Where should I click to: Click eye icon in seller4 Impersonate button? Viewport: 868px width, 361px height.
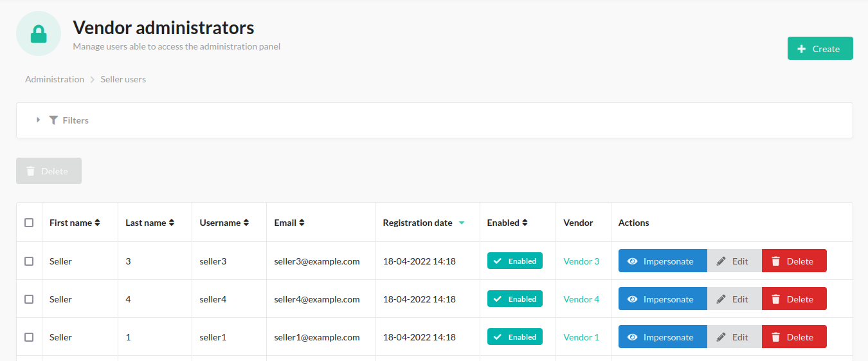(x=632, y=299)
